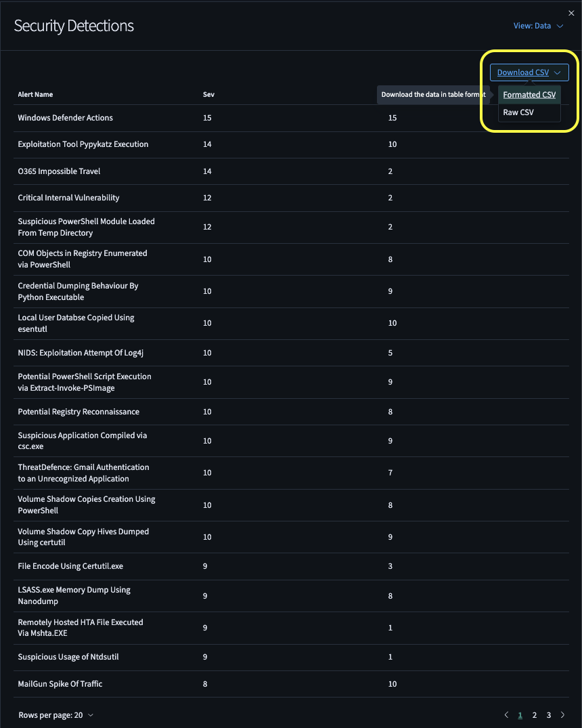This screenshot has height=728, width=582.
Task: Open Rows per page selector
Action: click(x=56, y=715)
